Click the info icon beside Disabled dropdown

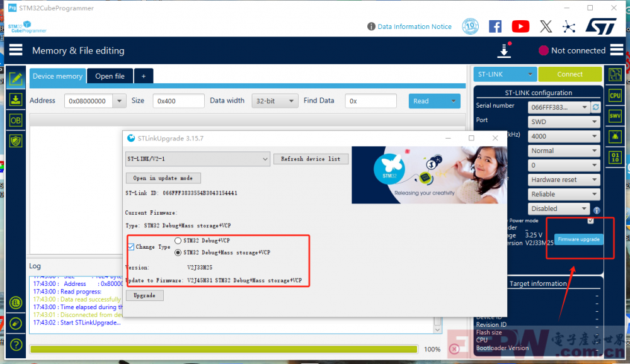click(x=597, y=210)
